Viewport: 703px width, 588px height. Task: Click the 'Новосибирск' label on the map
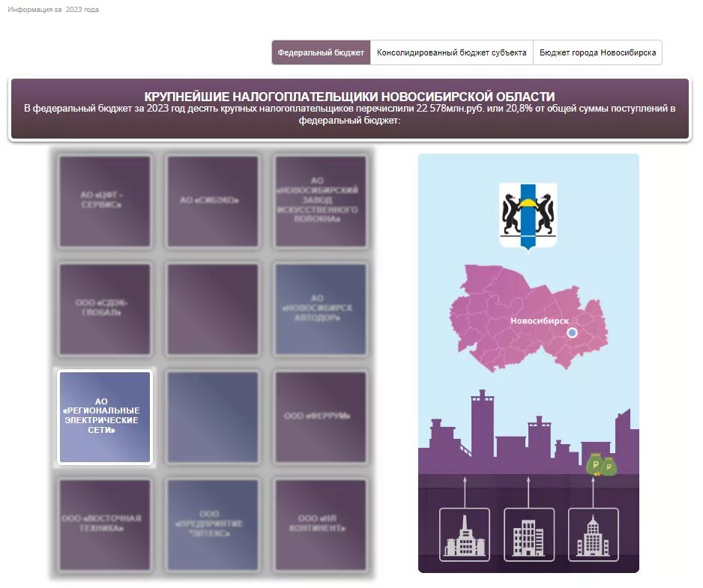pyautogui.click(x=540, y=321)
